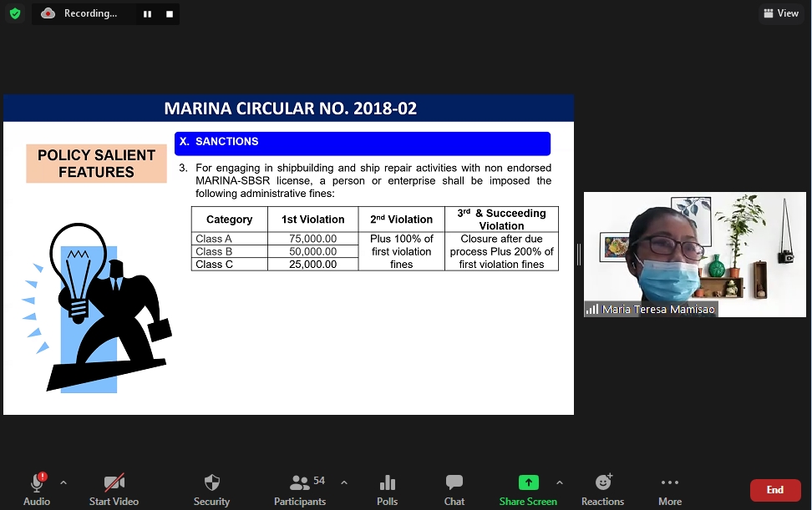Image resolution: width=812 pixels, height=510 pixels.
Task: Click the green encryption shield icon
Action: pyautogui.click(x=15, y=13)
